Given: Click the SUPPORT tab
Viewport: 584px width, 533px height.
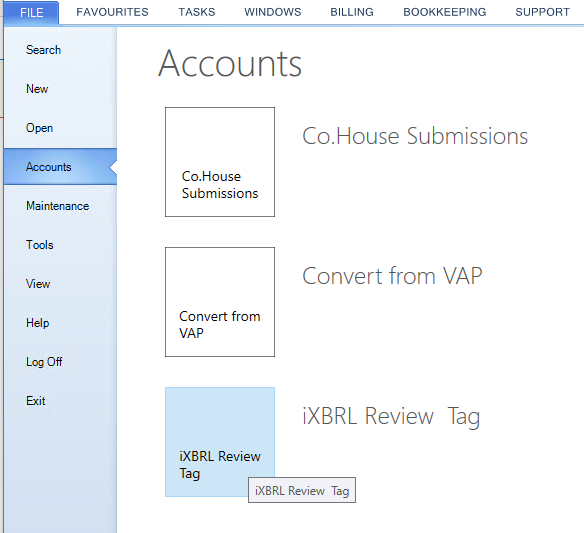Looking at the screenshot, I should 542,12.
